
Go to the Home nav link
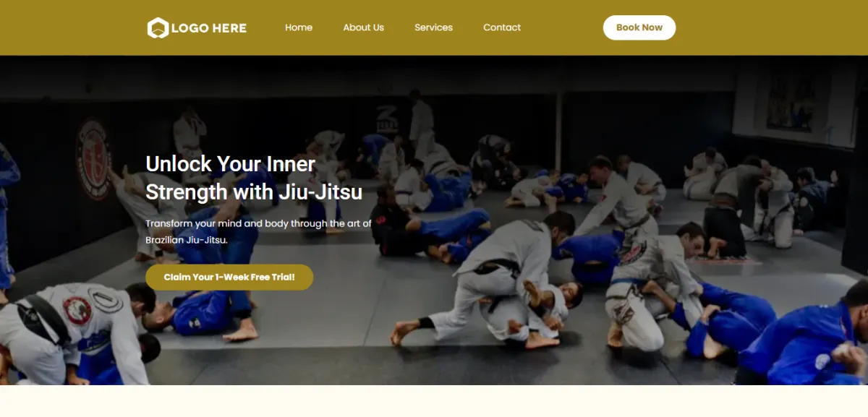[x=299, y=27]
